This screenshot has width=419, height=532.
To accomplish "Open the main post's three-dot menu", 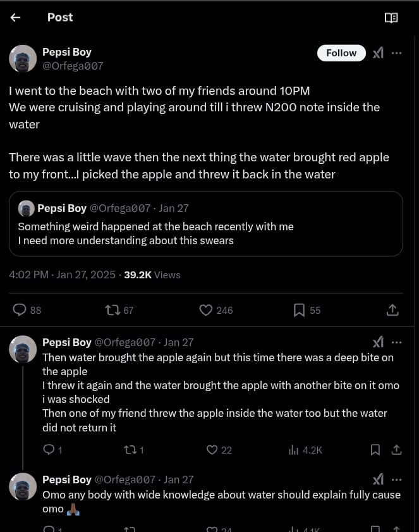I will click(397, 53).
